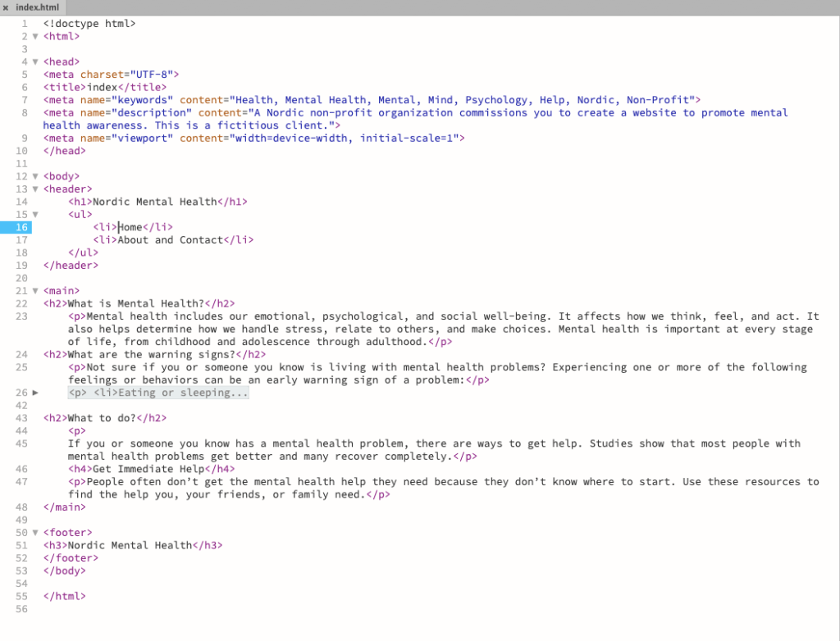
Task: Click line number 1 in the gutter
Action: [x=25, y=24]
